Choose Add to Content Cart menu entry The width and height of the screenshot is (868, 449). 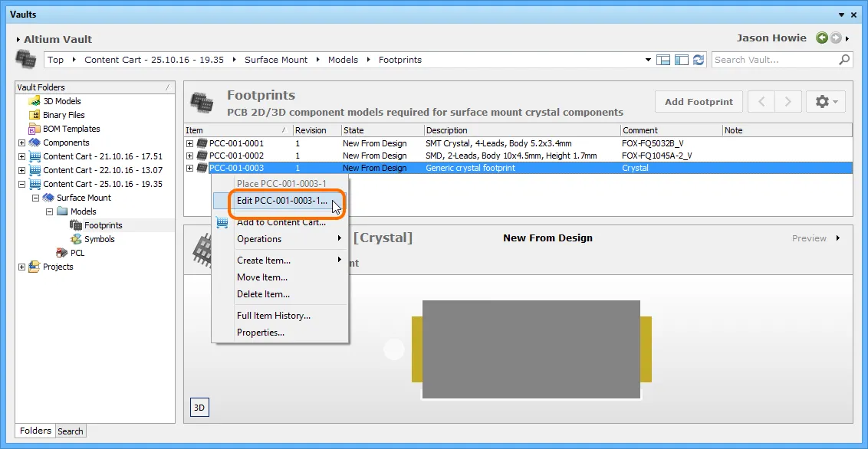pyautogui.click(x=280, y=222)
